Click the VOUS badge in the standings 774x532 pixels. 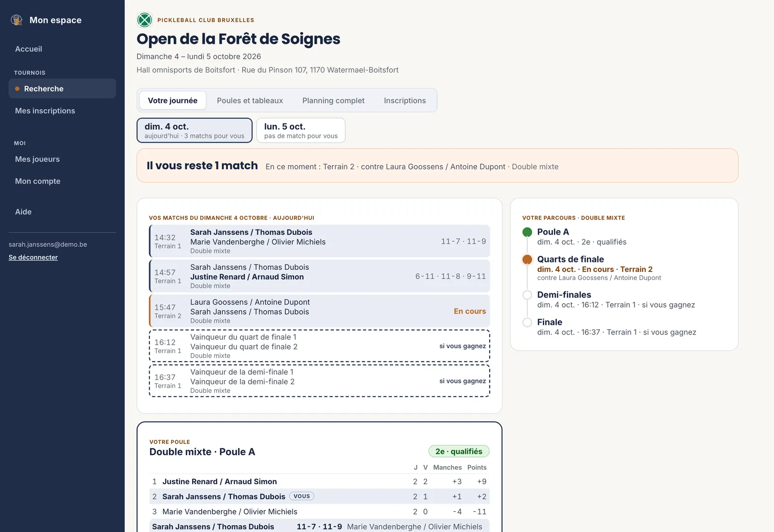[x=302, y=496]
